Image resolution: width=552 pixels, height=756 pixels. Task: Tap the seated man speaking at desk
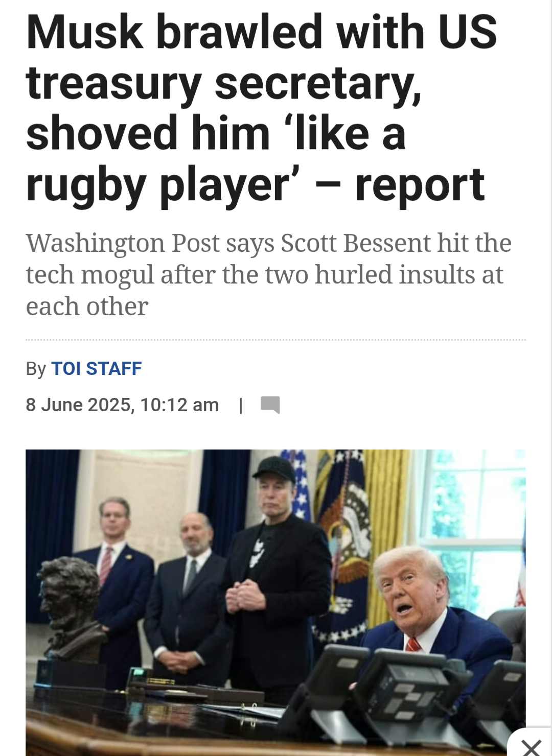coord(434,623)
